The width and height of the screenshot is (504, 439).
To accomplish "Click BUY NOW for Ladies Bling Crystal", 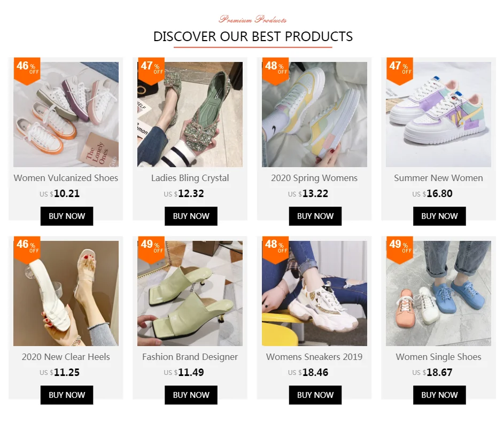I will tap(191, 216).
